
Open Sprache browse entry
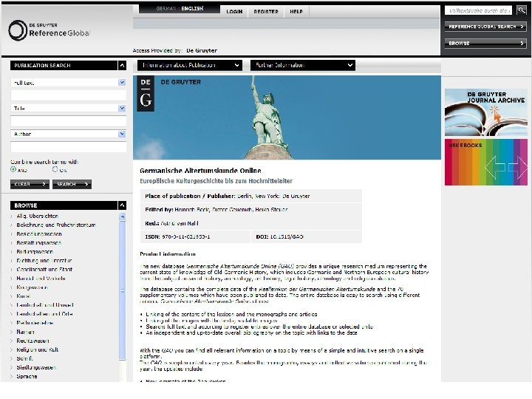click(27, 376)
